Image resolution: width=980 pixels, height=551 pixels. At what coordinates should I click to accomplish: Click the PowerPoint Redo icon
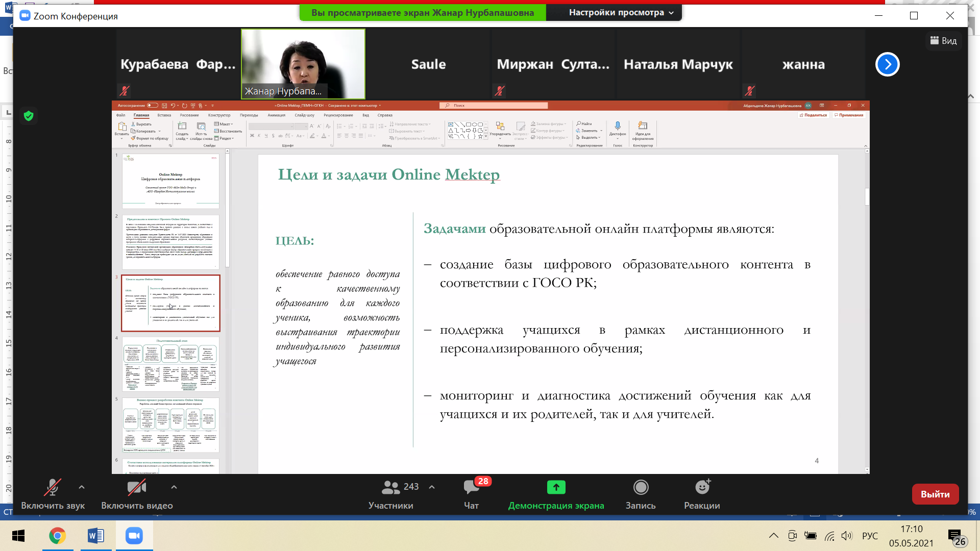click(x=184, y=106)
